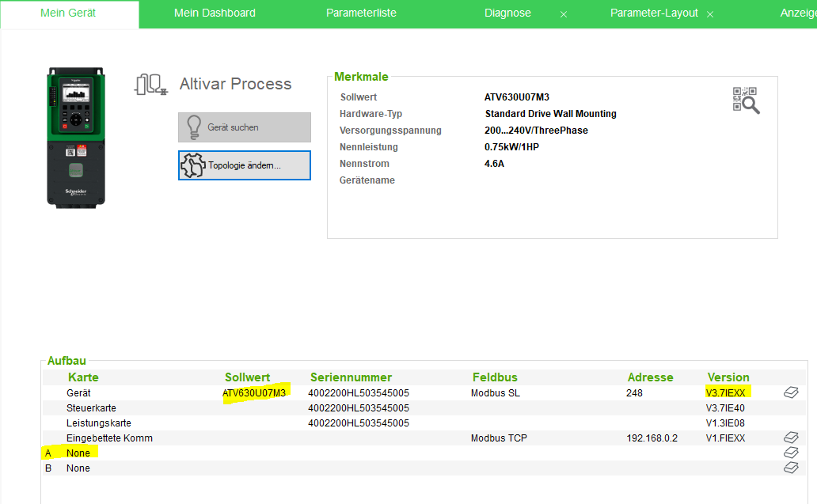Click the Altivar Process heading
This screenshot has width=817, height=504.
(x=235, y=84)
